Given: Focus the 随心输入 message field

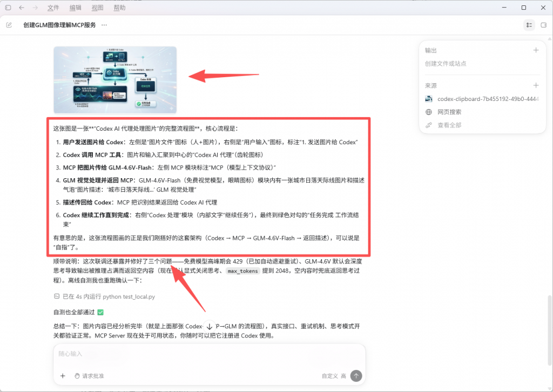Looking at the screenshot, I should [x=209, y=354].
